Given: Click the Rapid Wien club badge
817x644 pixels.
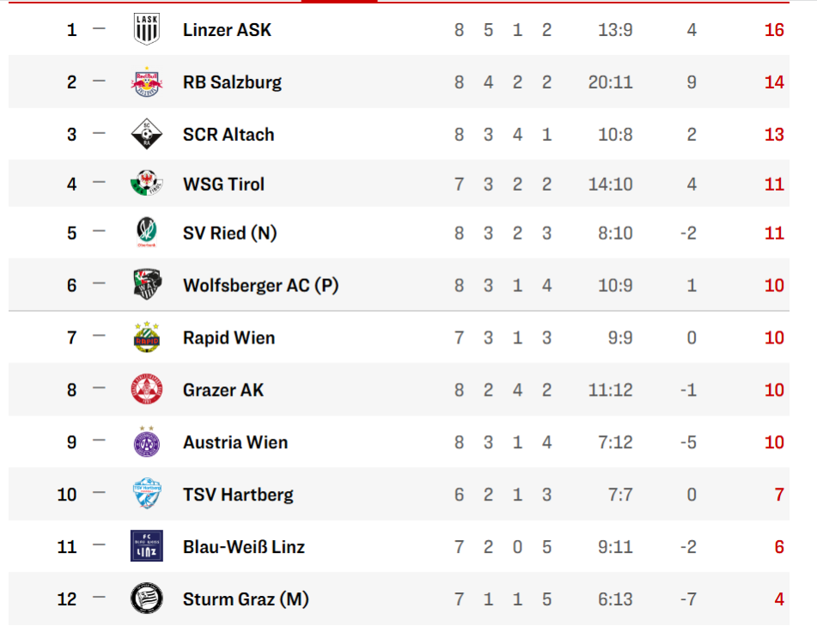Looking at the screenshot, I should pyautogui.click(x=146, y=337).
